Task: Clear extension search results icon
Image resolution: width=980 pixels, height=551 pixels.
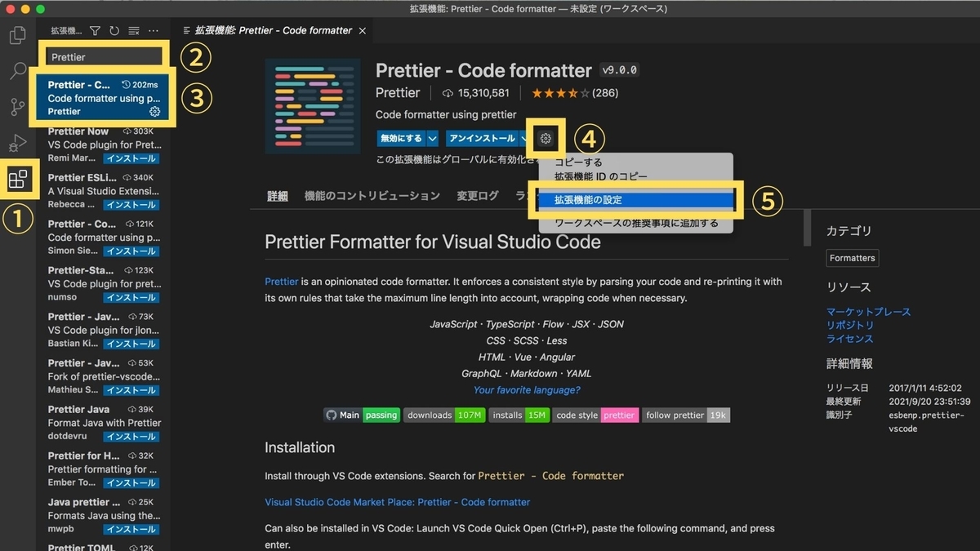Action: (134, 31)
